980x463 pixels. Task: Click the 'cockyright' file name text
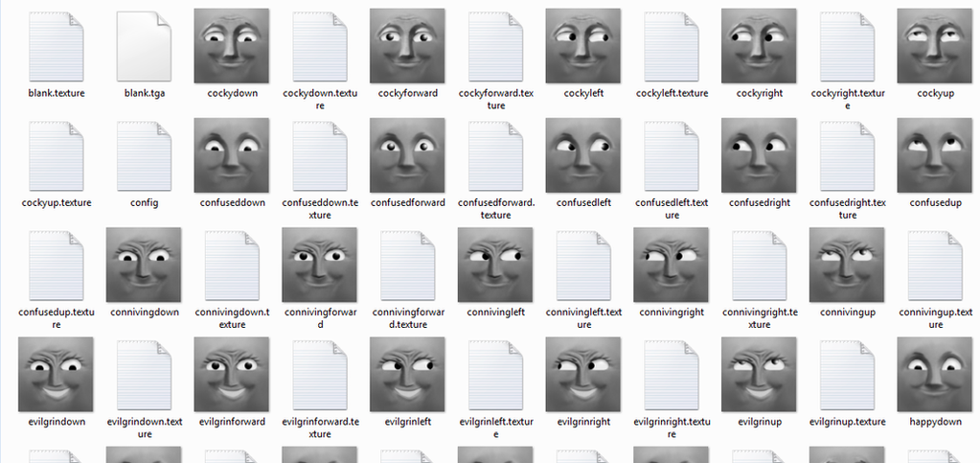(x=760, y=93)
